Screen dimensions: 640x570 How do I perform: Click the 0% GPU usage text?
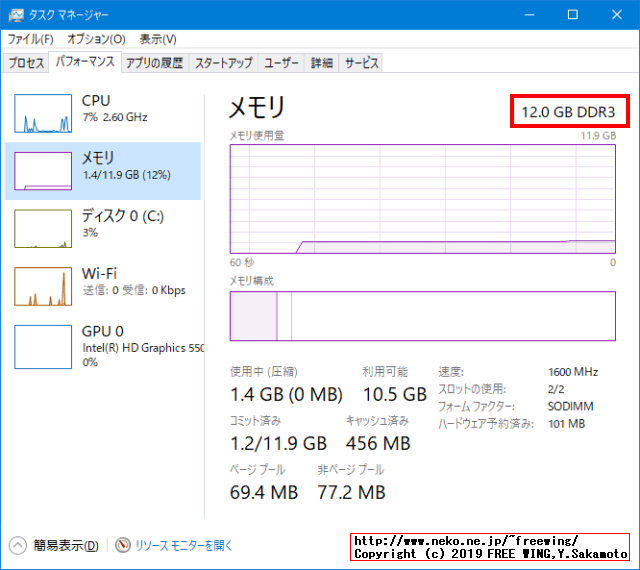pos(90,363)
